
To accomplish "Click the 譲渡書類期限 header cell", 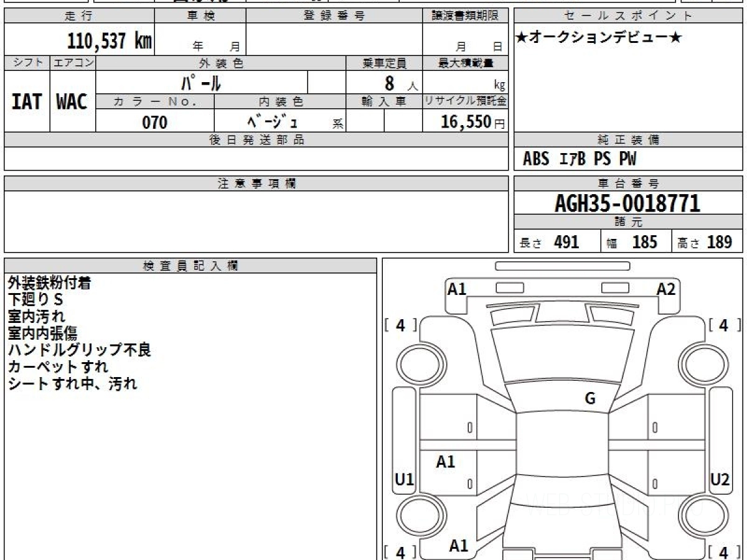I will 465,16.
